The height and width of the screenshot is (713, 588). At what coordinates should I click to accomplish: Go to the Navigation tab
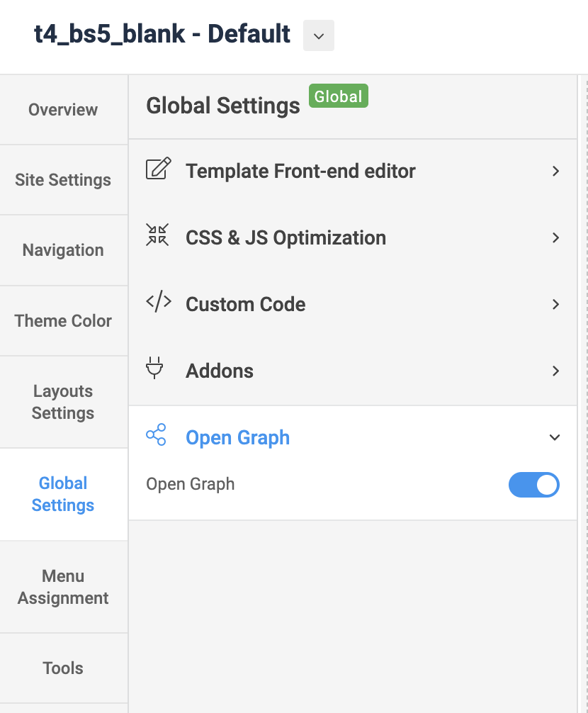point(63,250)
